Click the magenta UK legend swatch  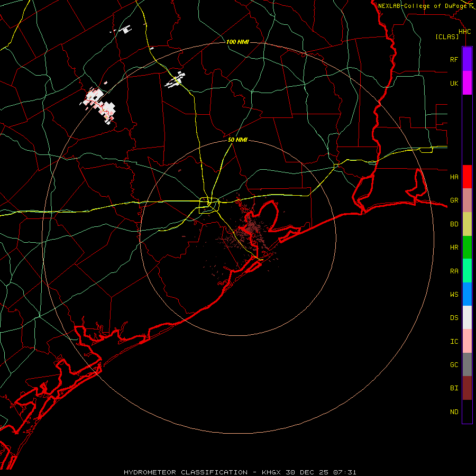[467, 83]
